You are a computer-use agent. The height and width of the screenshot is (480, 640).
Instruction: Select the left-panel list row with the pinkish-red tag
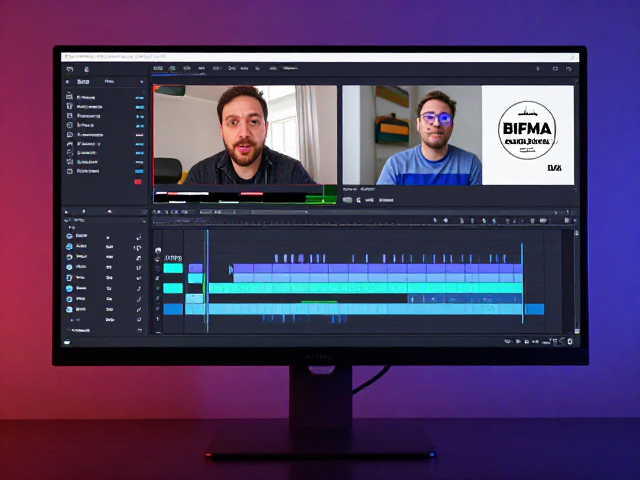tap(104, 135)
